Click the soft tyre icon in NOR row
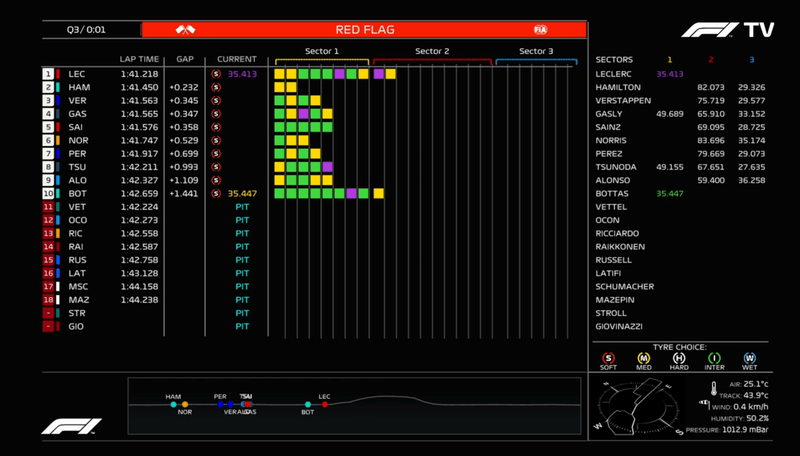The image size is (800, 456). pyautogui.click(x=216, y=140)
